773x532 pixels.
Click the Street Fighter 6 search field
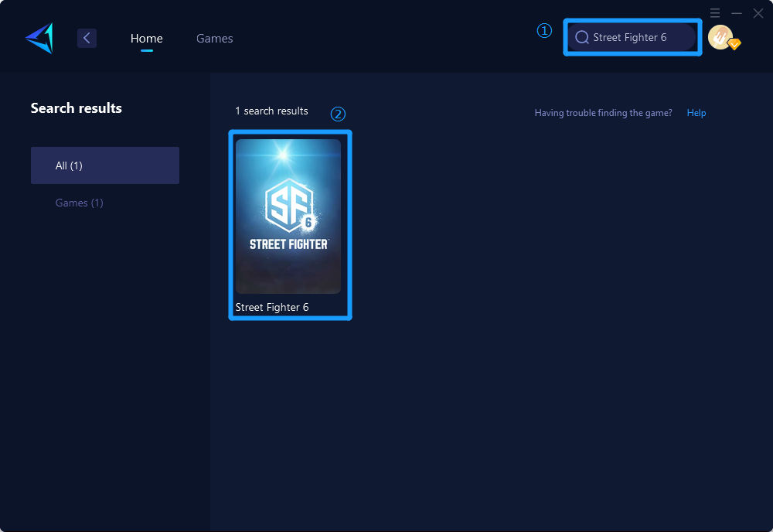pos(632,37)
